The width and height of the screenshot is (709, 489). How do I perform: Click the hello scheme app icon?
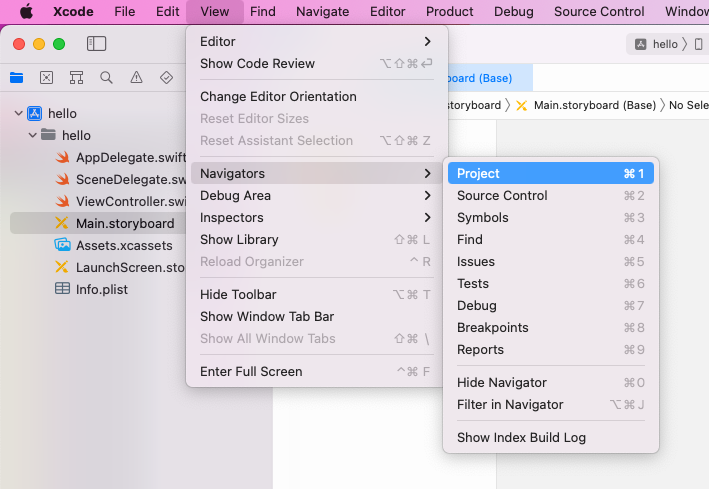tap(641, 44)
